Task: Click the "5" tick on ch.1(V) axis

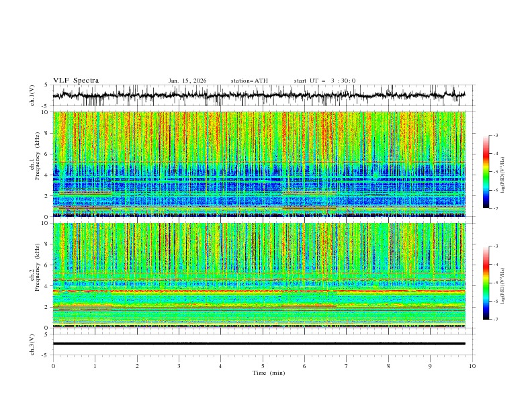Action: [47, 85]
